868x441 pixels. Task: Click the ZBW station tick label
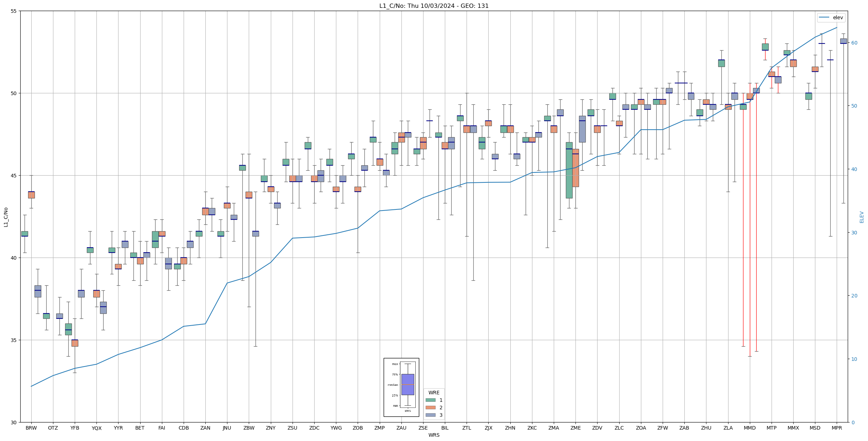(x=249, y=428)
